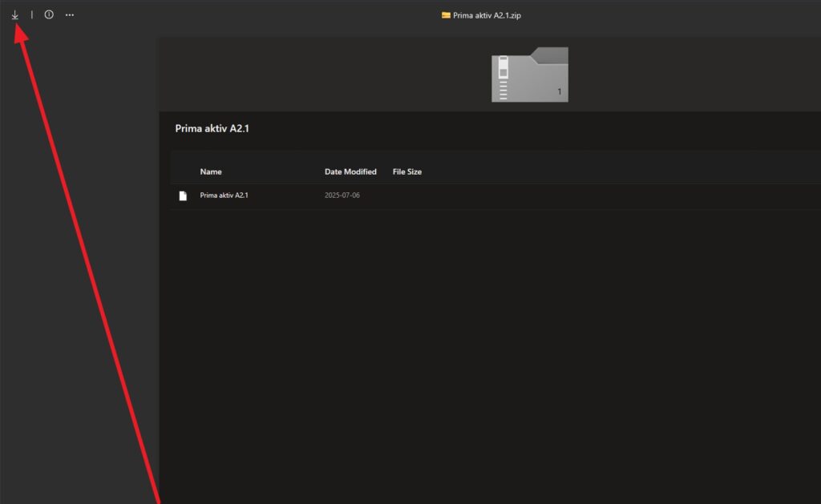Sort by the File Size column header
This screenshot has width=821, height=504.
coord(406,171)
